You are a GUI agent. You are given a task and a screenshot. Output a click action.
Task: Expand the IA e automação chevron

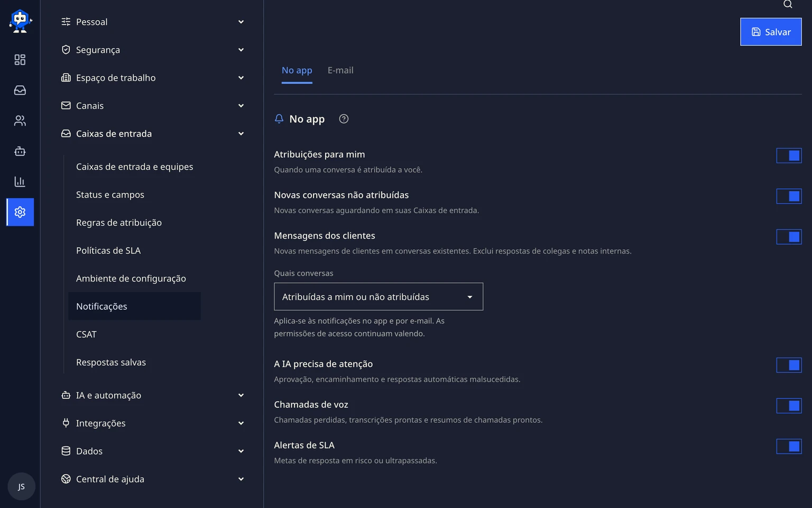coord(241,395)
